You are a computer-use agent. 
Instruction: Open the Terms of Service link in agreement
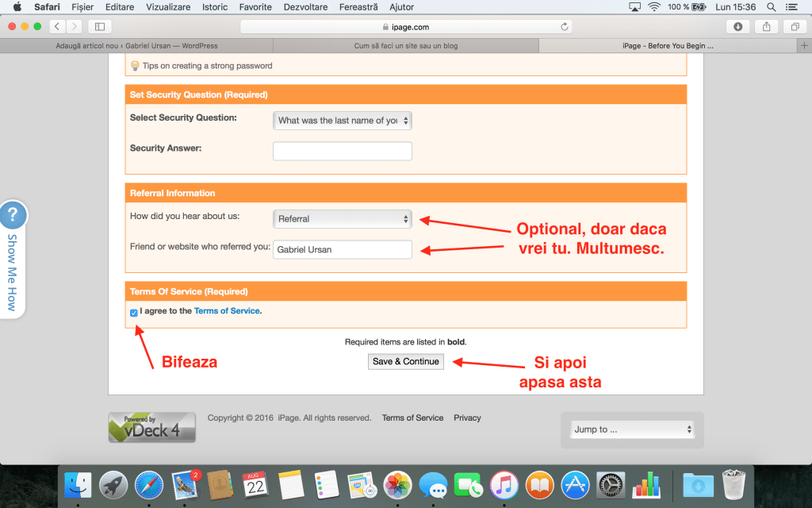pyautogui.click(x=227, y=310)
